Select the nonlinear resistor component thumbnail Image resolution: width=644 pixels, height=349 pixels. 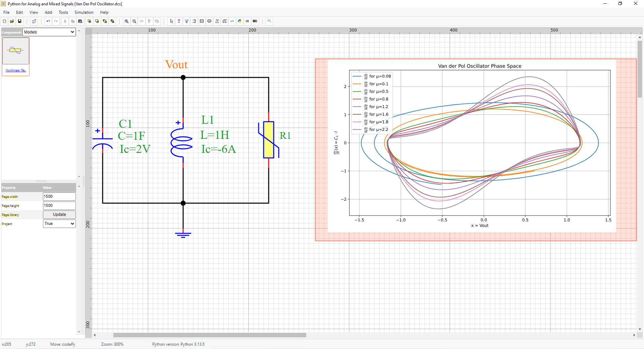click(x=16, y=51)
